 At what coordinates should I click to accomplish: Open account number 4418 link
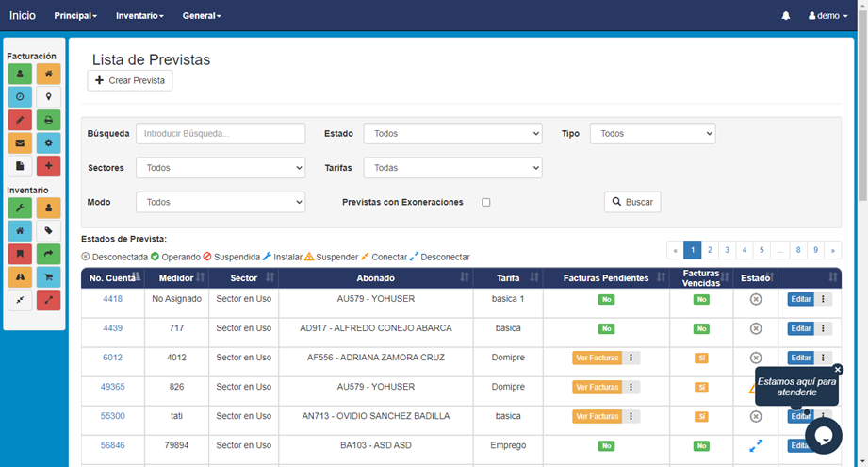click(112, 299)
